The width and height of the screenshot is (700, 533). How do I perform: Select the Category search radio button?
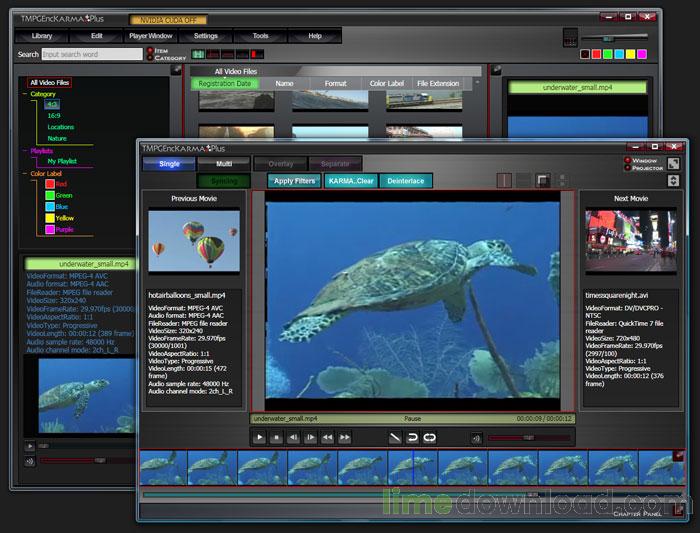tap(150, 58)
